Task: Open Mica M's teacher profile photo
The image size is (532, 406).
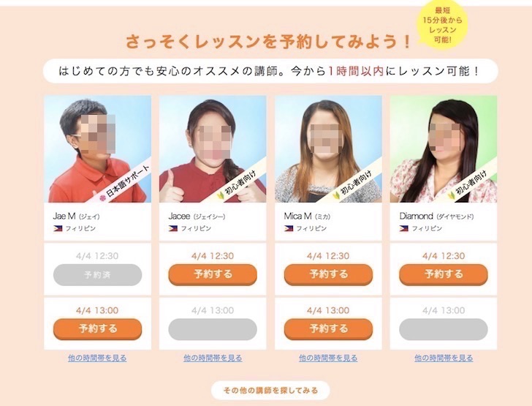Action: (x=328, y=149)
